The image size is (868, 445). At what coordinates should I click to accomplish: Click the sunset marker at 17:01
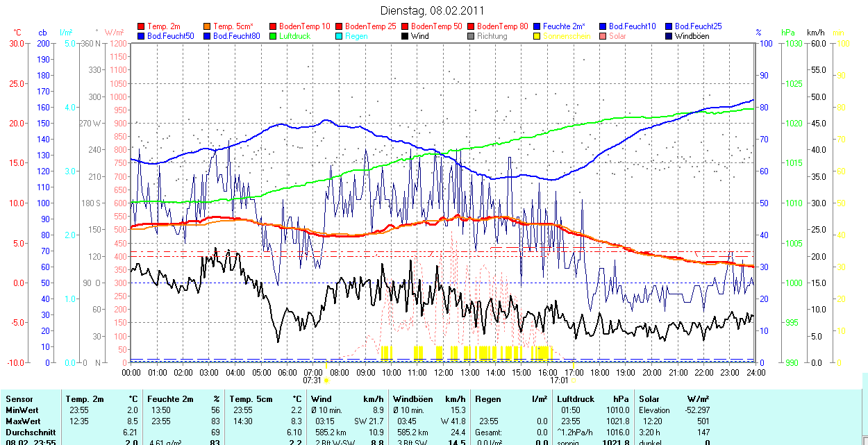[574, 380]
